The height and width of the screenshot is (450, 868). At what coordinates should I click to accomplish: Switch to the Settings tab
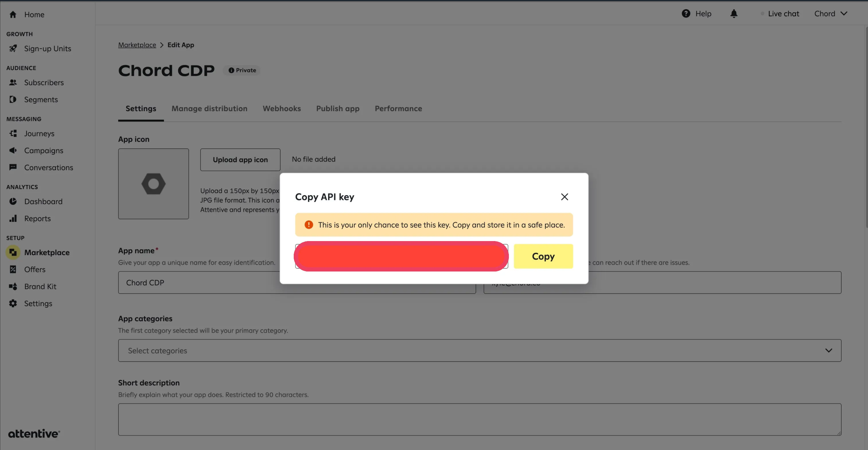pyautogui.click(x=141, y=108)
